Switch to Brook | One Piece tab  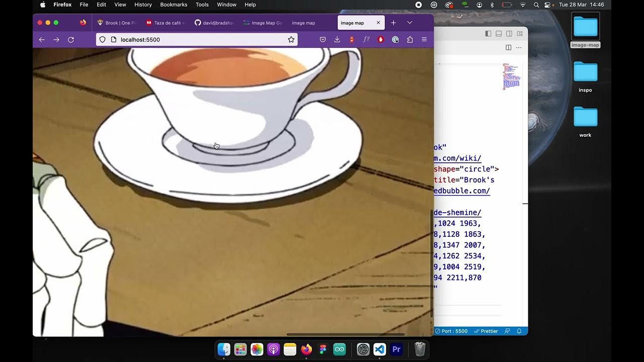coord(117,23)
